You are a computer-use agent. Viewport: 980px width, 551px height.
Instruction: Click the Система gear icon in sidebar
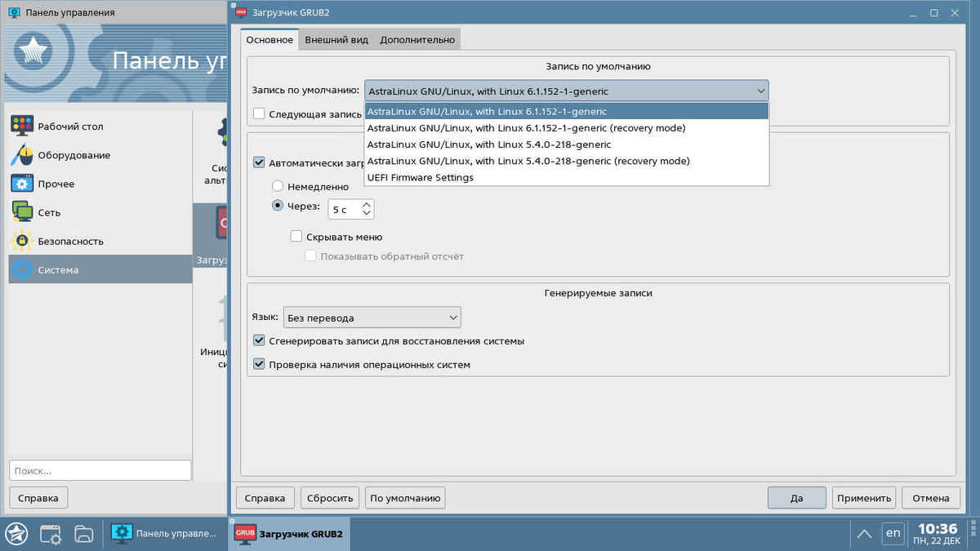click(x=21, y=269)
